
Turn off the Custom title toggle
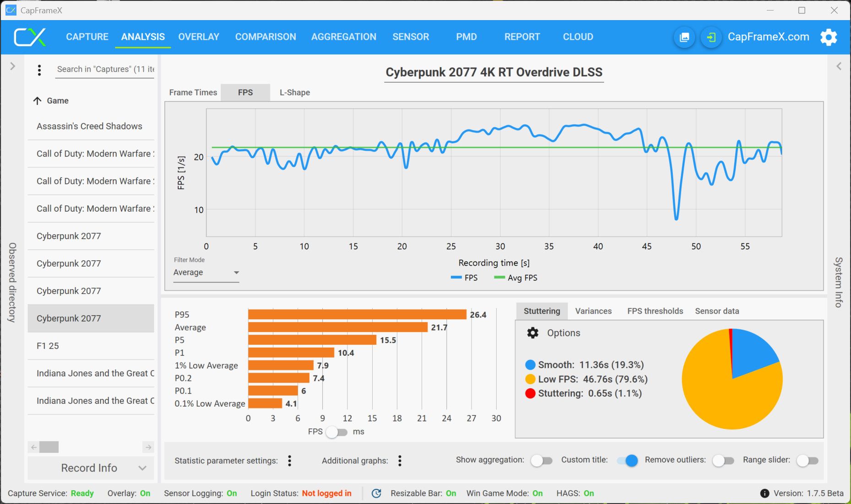click(628, 461)
